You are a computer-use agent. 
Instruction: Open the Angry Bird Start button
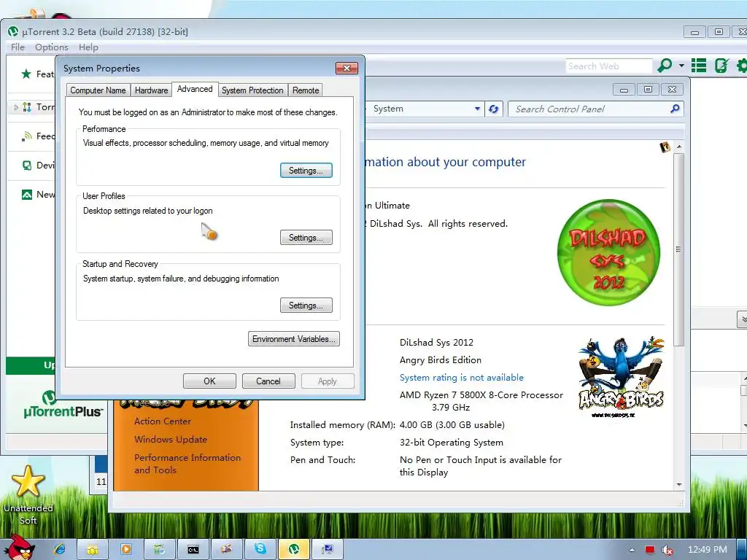(x=20, y=548)
